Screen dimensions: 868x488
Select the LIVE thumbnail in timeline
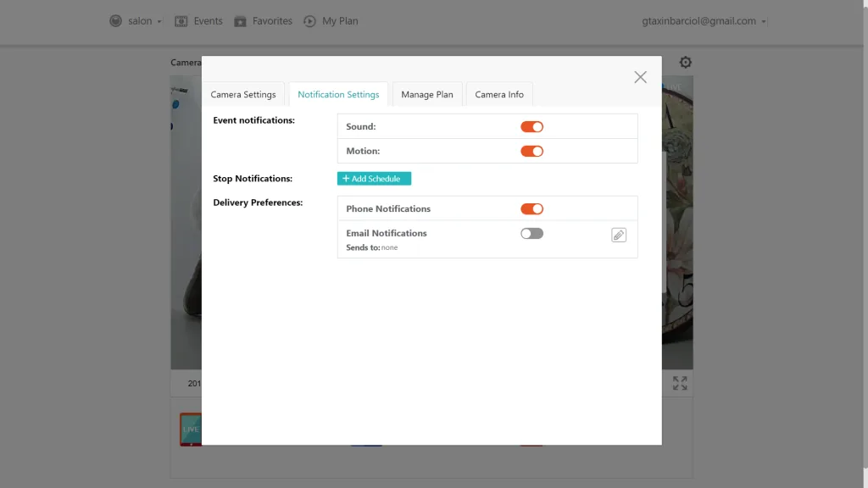tap(191, 429)
